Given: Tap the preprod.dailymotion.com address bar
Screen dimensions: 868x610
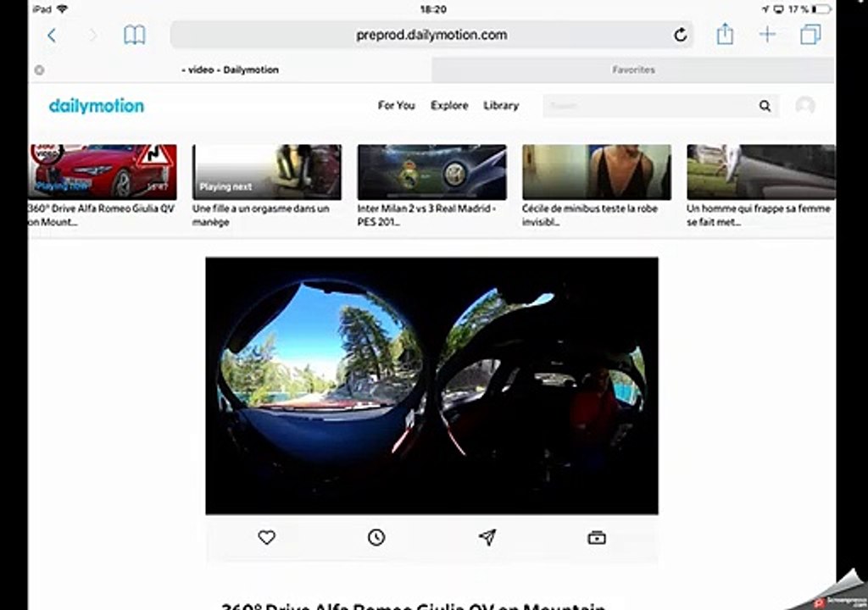Looking at the screenshot, I should 431,35.
